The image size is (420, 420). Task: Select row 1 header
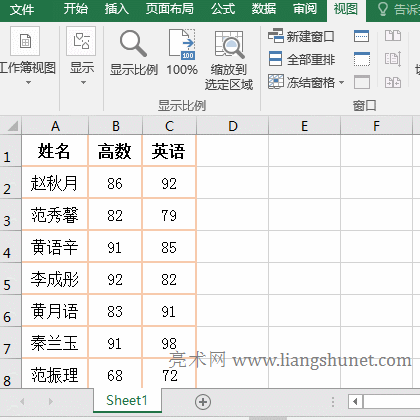(11, 151)
